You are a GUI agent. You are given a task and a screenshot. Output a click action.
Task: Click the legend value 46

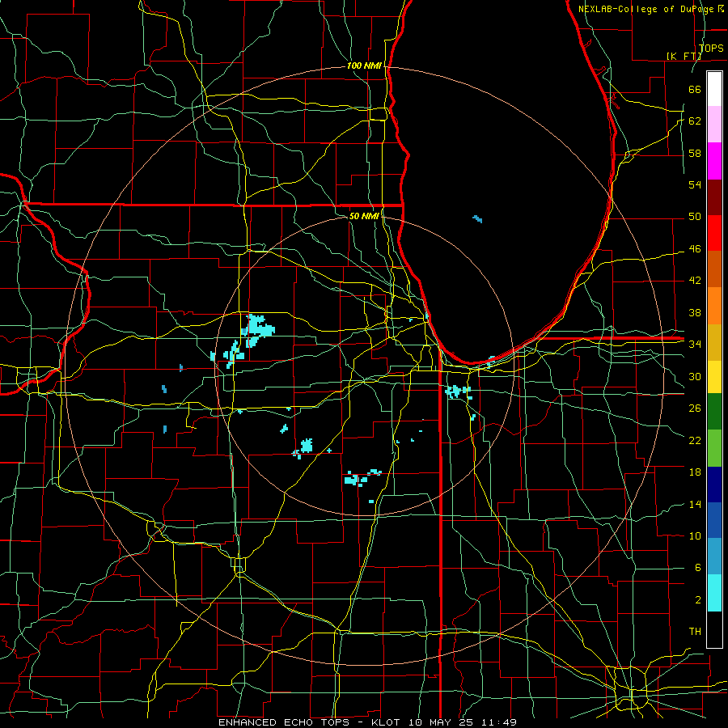coord(695,249)
